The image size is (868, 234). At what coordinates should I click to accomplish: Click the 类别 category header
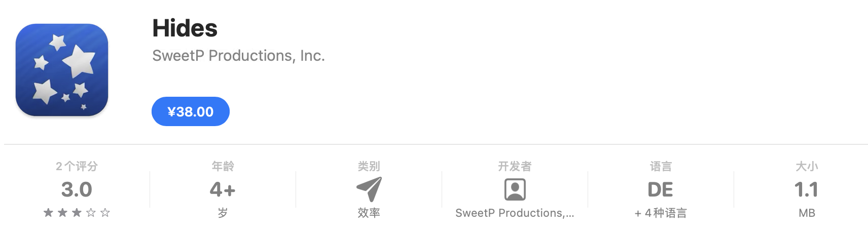point(369,166)
